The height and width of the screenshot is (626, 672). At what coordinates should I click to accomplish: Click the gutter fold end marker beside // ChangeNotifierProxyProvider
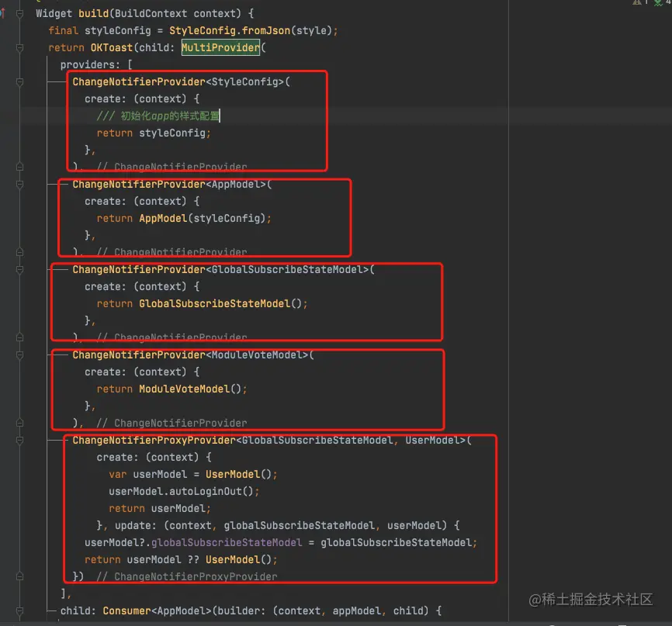pyautogui.click(x=19, y=576)
